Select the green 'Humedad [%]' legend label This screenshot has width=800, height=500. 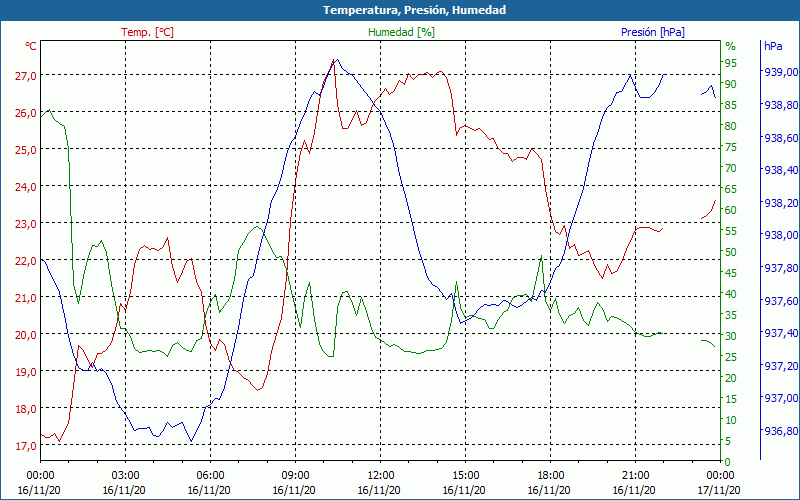pyautogui.click(x=401, y=32)
